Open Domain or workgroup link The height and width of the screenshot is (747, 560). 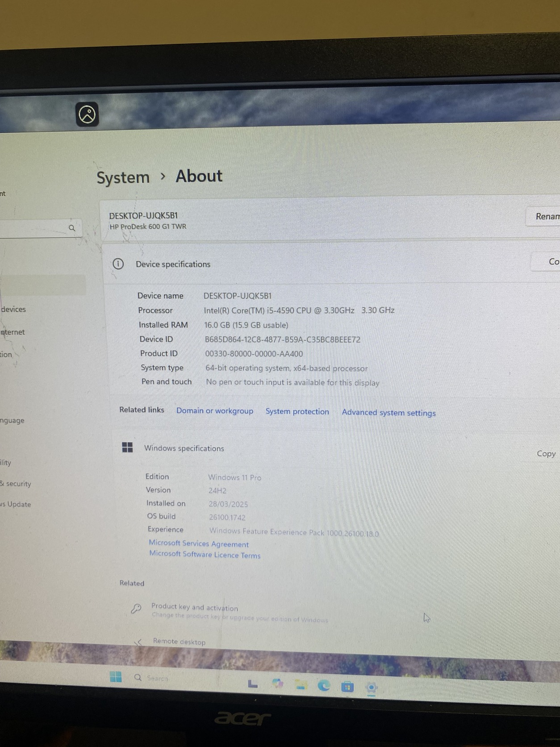[215, 411]
